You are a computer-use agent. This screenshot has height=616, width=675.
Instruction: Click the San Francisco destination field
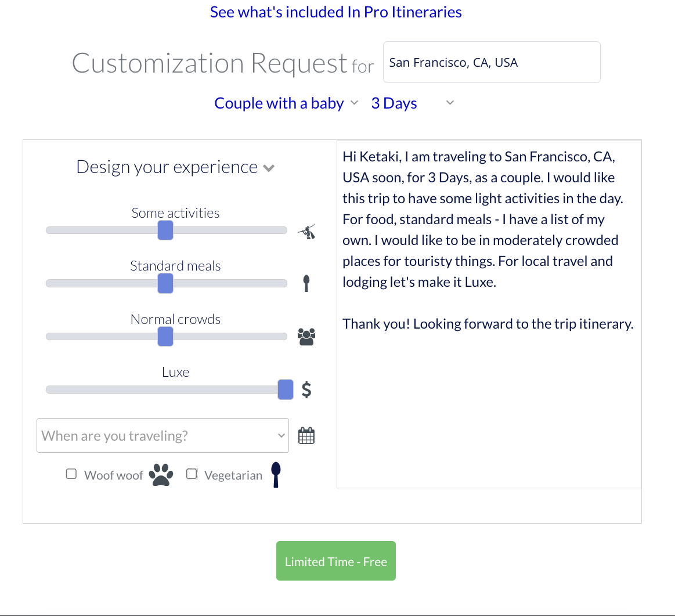[x=491, y=62]
